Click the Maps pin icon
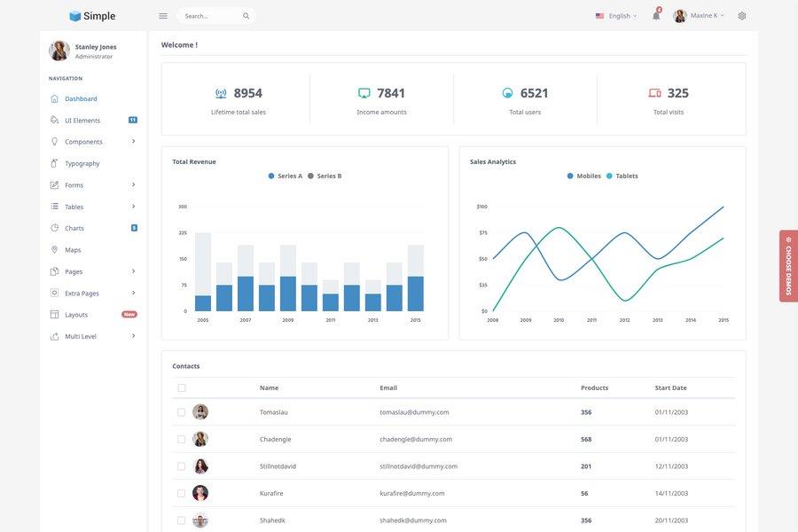The height and width of the screenshot is (532, 798). click(52, 247)
